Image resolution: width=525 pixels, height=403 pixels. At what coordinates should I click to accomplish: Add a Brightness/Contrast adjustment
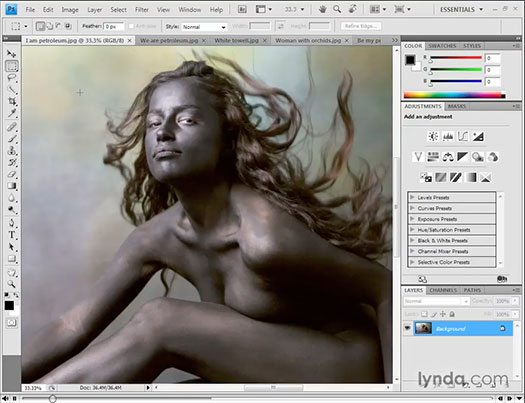point(433,137)
